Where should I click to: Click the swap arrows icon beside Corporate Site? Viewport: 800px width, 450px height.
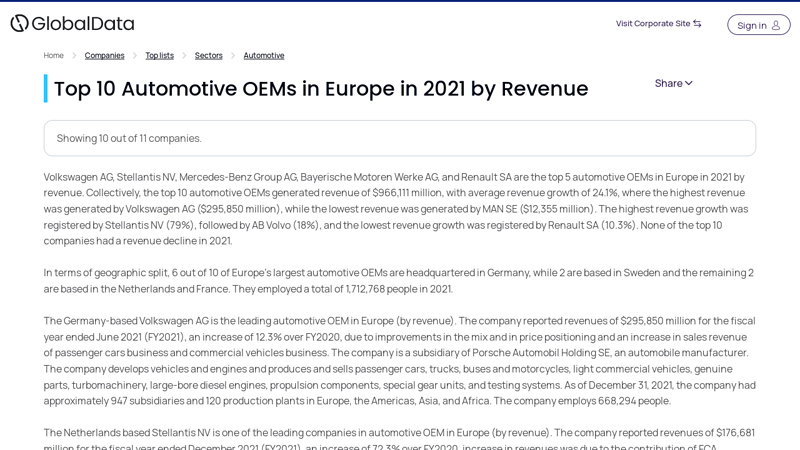click(697, 23)
